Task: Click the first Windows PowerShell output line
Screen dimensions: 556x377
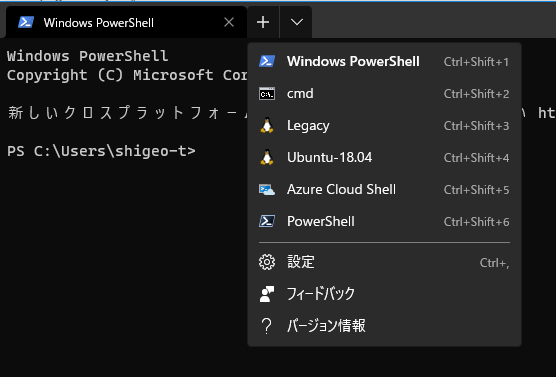Action: point(87,56)
